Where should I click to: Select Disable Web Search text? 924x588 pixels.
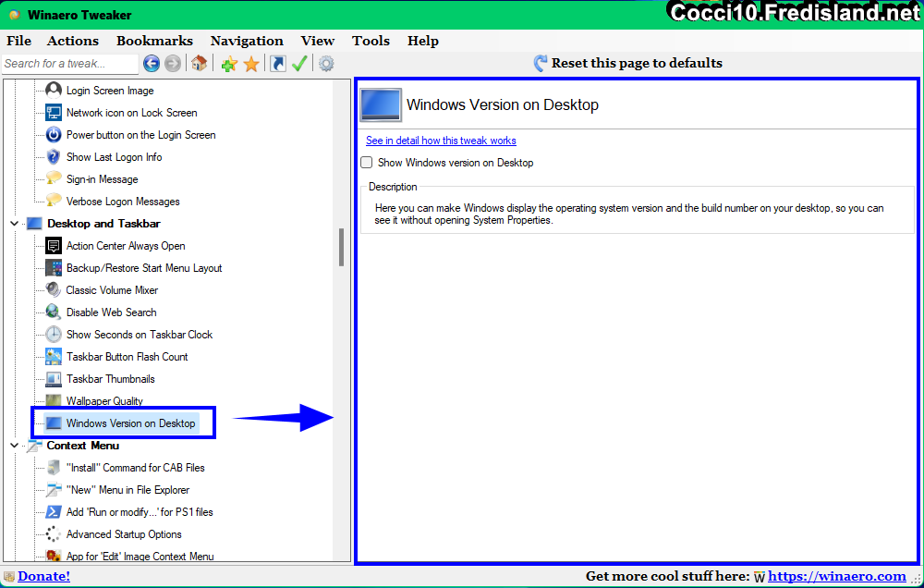(112, 312)
